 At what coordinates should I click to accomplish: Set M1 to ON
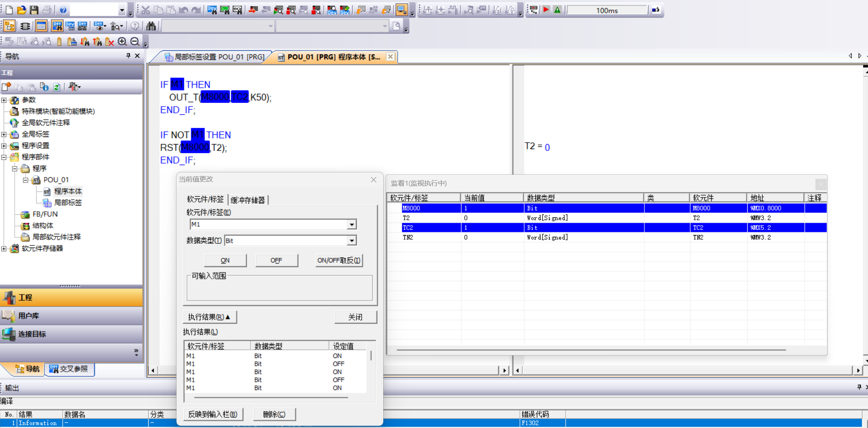pyautogui.click(x=225, y=260)
